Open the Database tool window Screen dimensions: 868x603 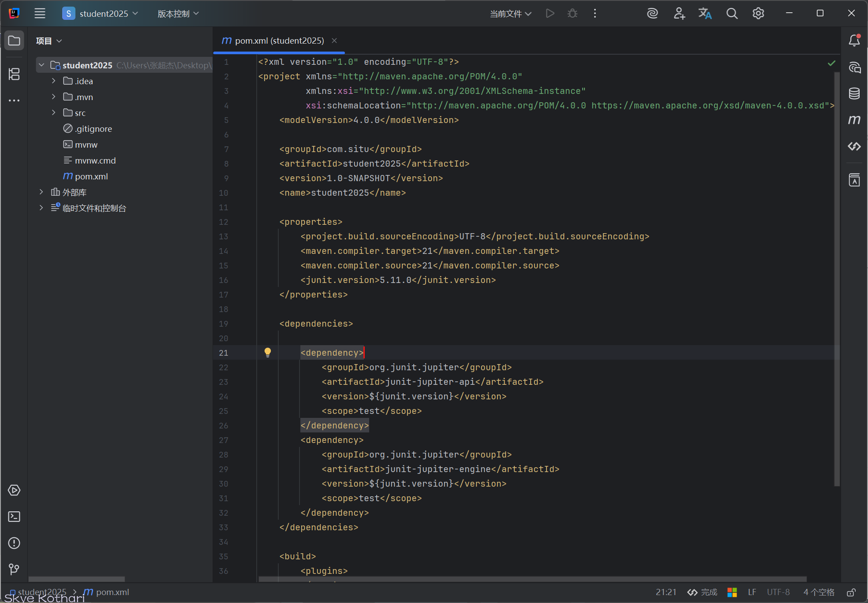coord(854,93)
